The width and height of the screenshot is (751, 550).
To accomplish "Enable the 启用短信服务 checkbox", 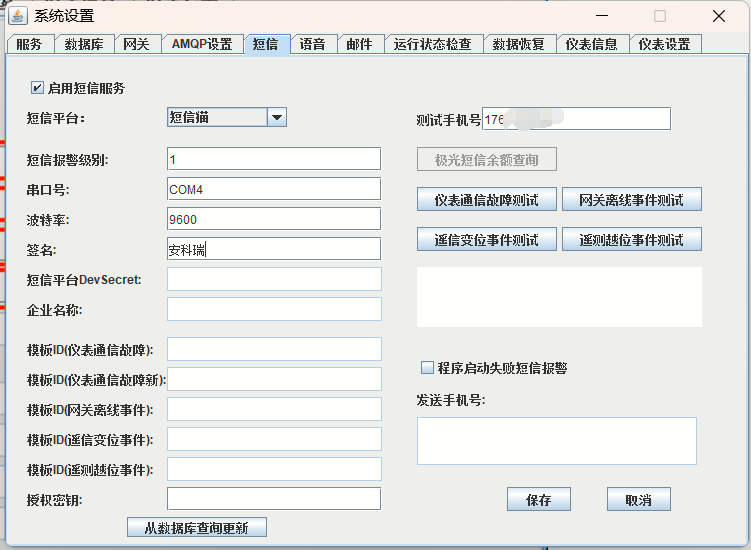I will [x=38, y=88].
